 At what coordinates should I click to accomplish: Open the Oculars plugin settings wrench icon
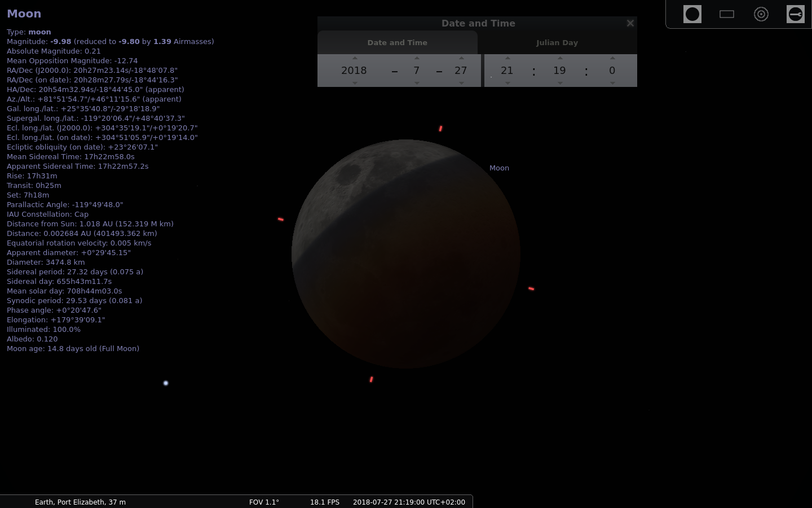(796, 14)
